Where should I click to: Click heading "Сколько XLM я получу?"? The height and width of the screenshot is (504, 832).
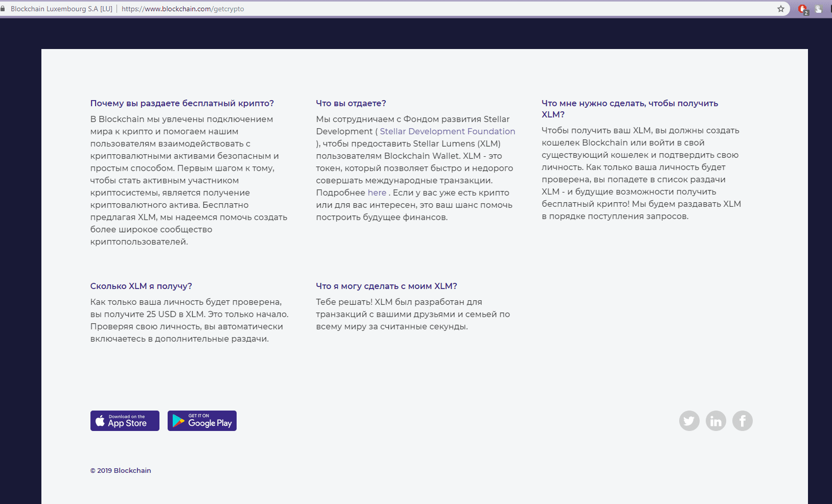[x=141, y=286]
